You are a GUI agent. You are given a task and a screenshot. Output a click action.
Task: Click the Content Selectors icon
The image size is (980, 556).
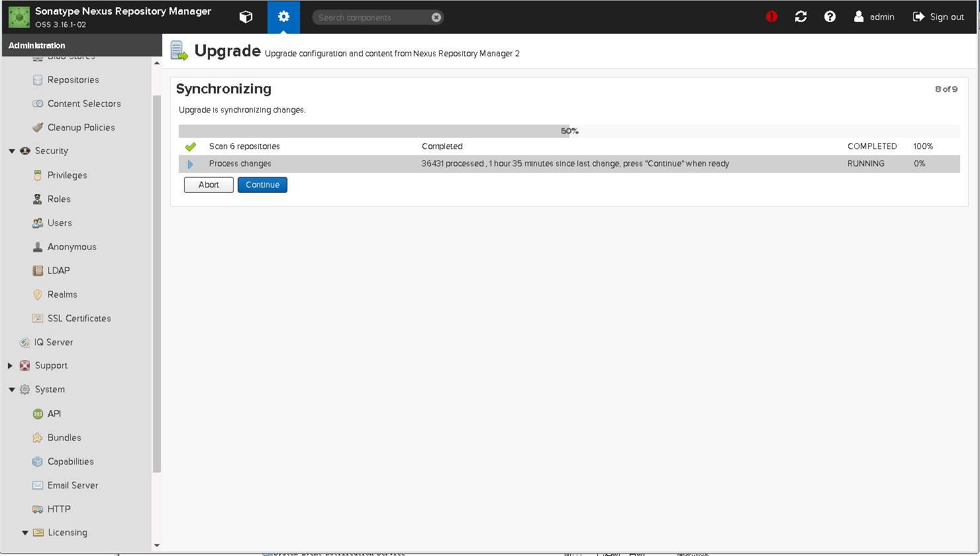[x=38, y=103]
